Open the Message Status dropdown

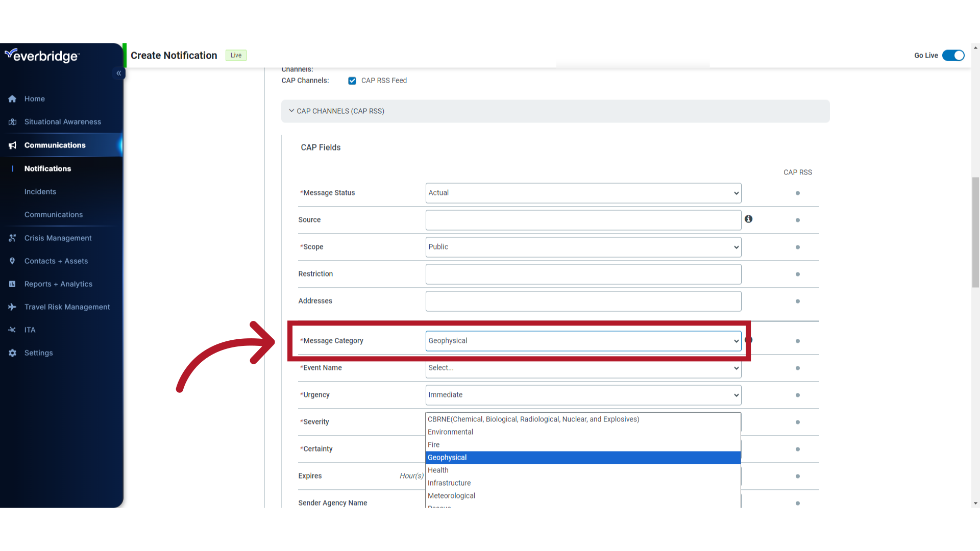(x=583, y=193)
